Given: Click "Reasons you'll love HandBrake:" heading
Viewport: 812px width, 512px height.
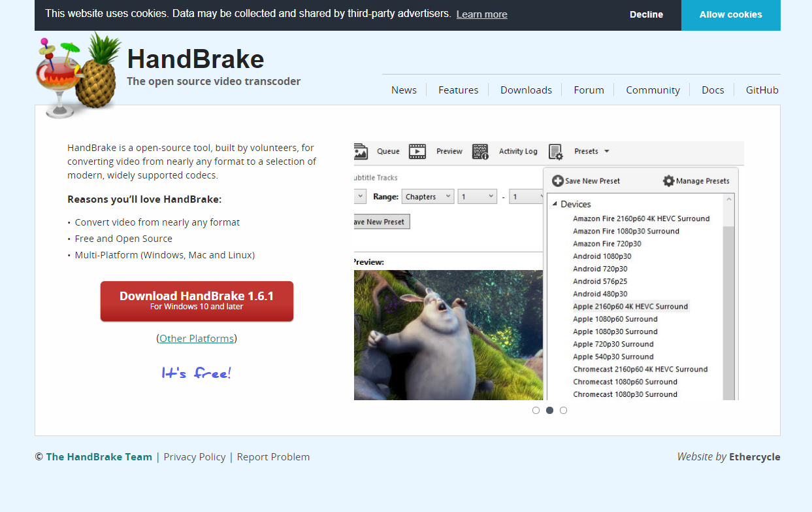Looking at the screenshot, I should pos(144,199).
